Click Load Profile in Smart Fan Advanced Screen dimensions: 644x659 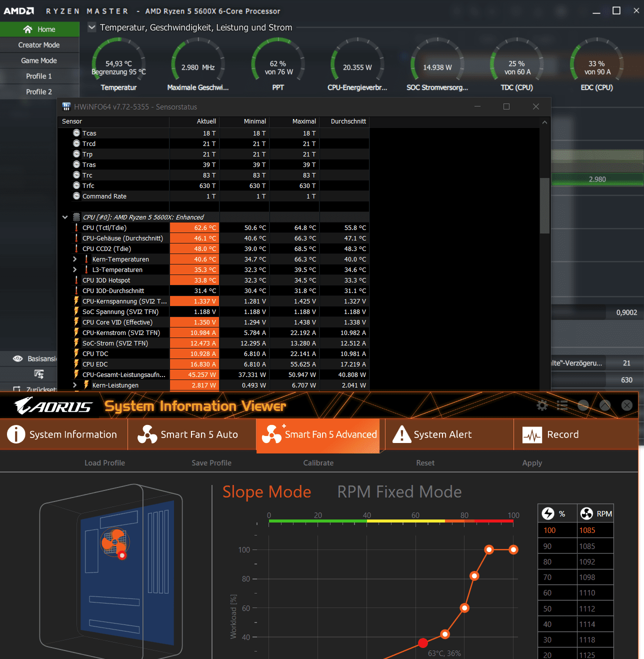(x=104, y=463)
